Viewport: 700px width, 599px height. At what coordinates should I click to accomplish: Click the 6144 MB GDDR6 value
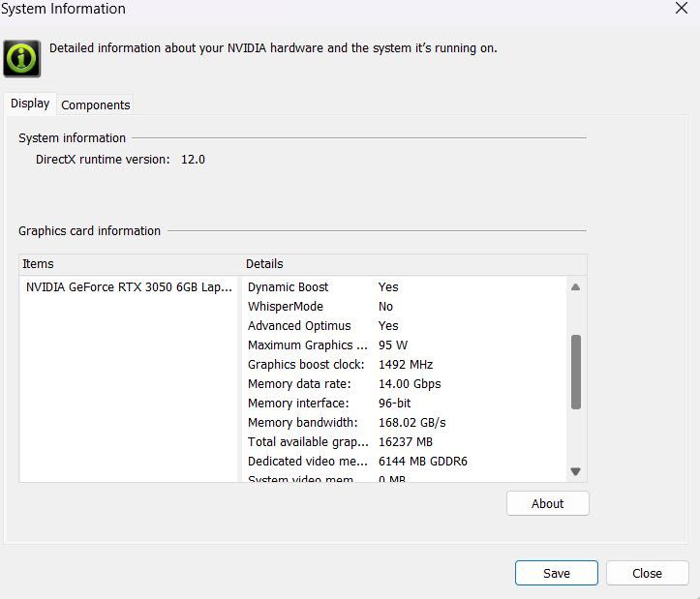point(423,461)
